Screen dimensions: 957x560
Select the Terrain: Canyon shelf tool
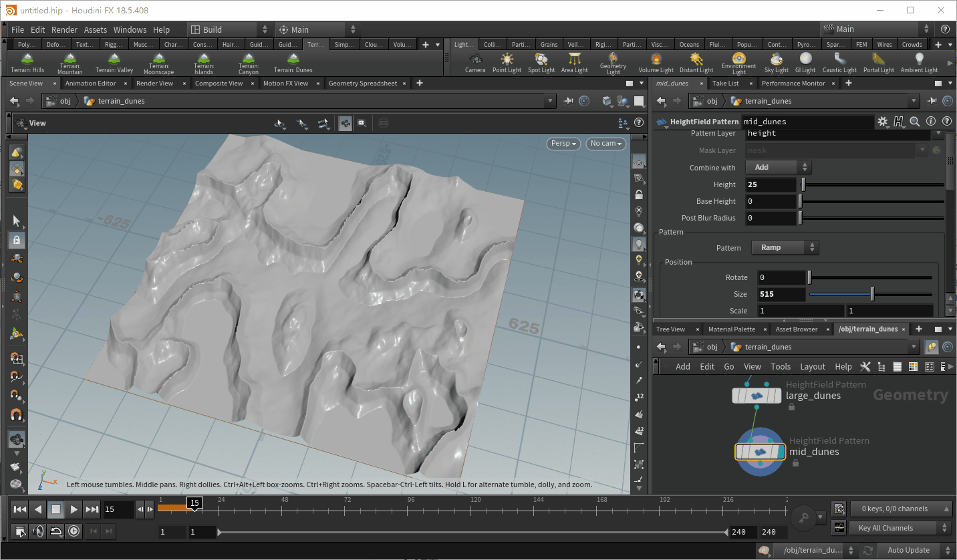[x=249, y=63]
